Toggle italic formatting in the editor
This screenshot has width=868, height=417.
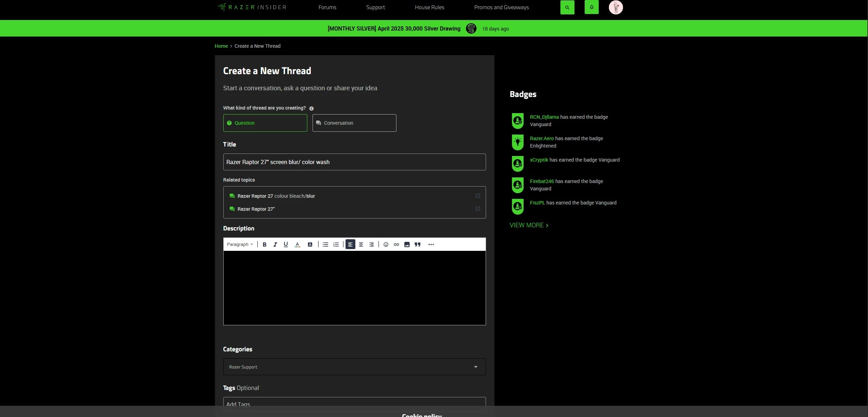tap(275, 245)
